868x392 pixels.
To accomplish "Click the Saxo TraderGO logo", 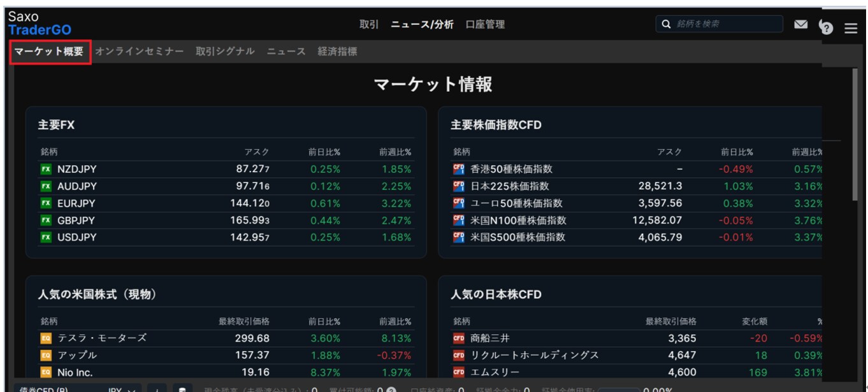I will click(x=40, y=24).
